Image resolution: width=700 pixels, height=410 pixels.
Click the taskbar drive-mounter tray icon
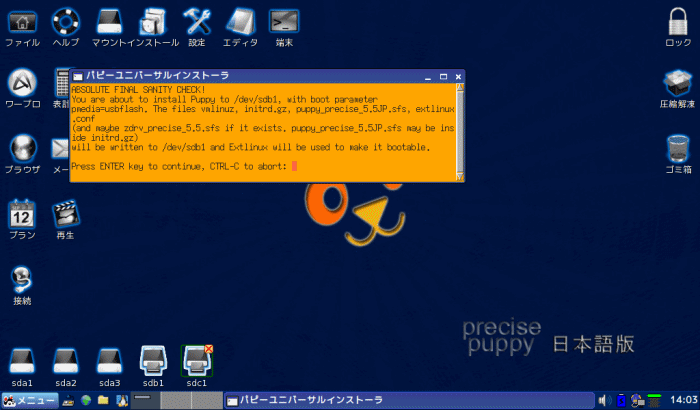point(68,401)
